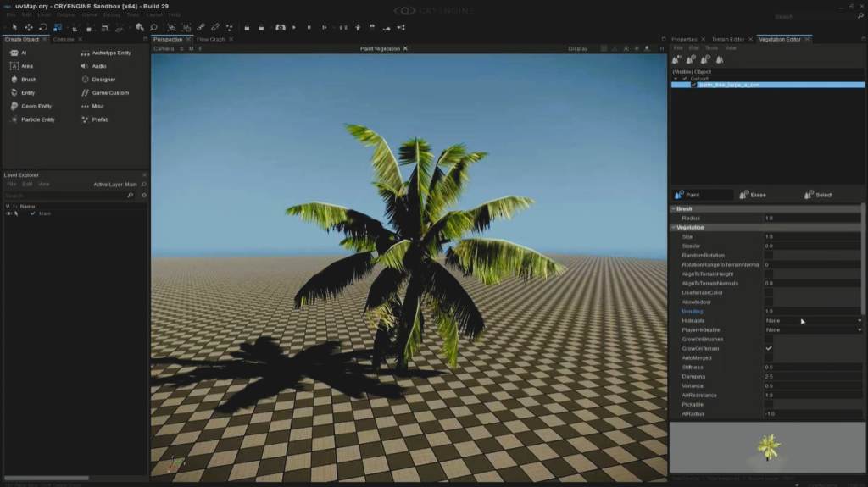Switch to the Flow Graph tab

click(211, 39)
